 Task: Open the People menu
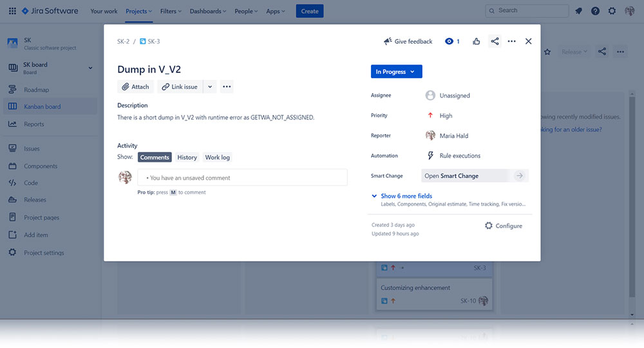point(246,11)
